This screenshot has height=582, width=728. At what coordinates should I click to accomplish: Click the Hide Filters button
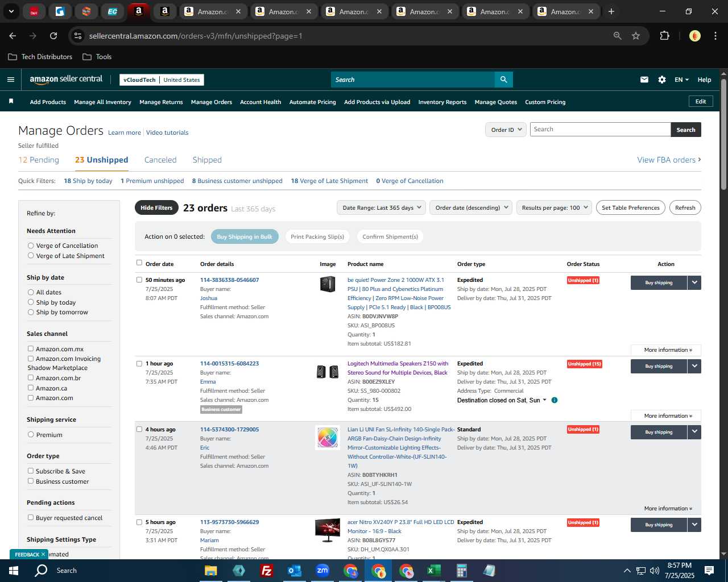pyautogui.click(x=156, y=207)
